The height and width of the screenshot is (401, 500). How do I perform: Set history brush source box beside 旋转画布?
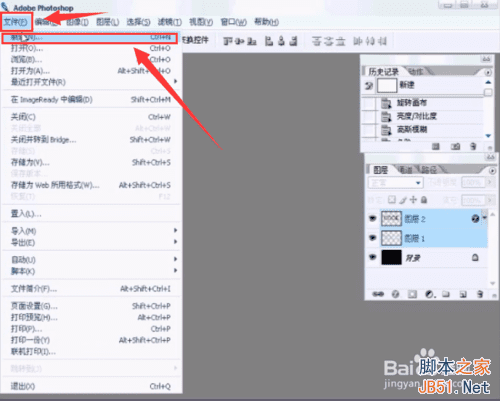[x=370, y=103]
